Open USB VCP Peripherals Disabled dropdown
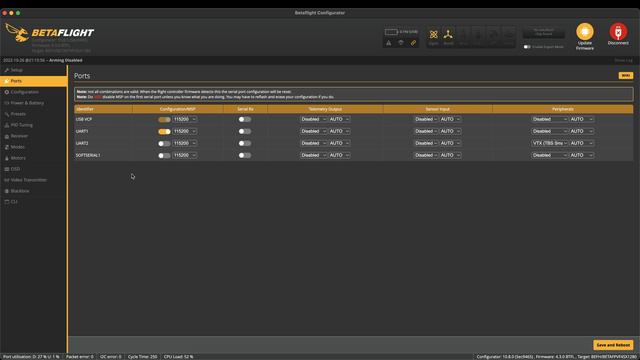Screen dimensions: 640x360 click(x=550, y=119)
